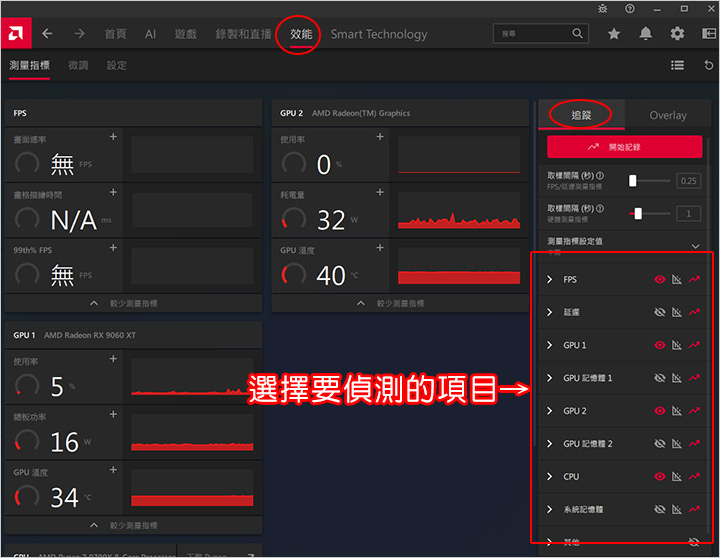This screenshot has width=720, height=558.
Task: Open the 遊戲 tab
Action: tap(186, 34)
